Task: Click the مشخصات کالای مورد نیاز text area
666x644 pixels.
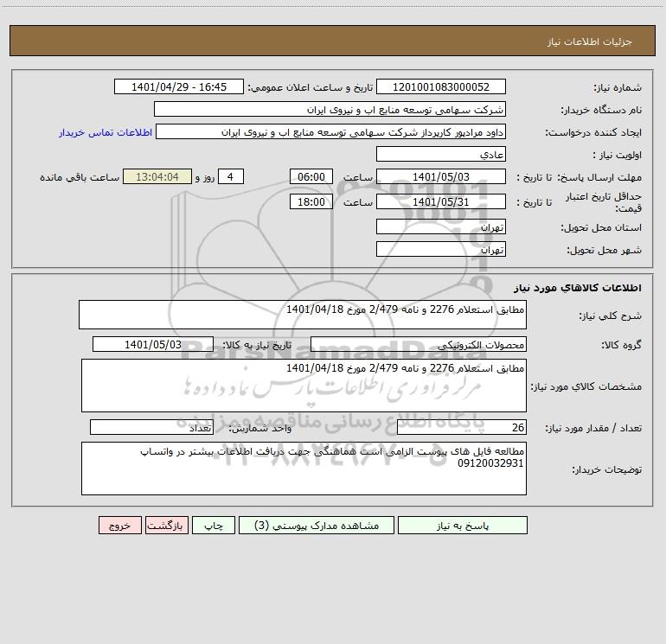Action: [304, 386]
